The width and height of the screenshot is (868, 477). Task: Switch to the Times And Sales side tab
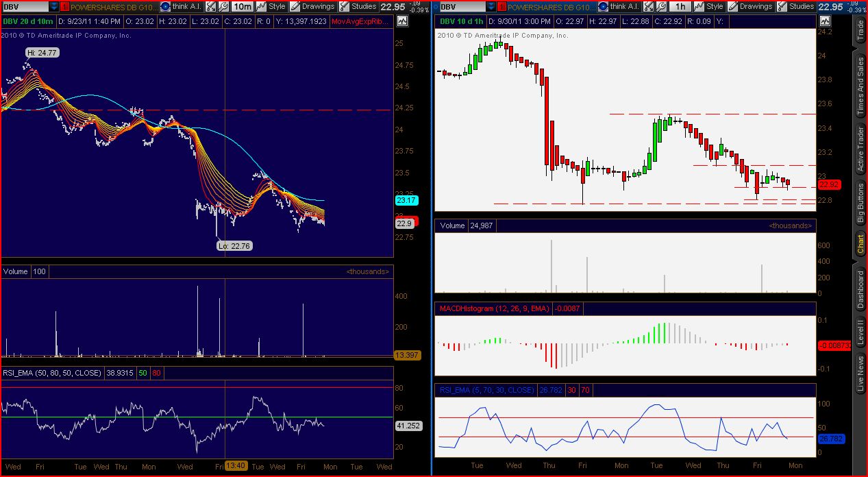[x=860, y=86]
